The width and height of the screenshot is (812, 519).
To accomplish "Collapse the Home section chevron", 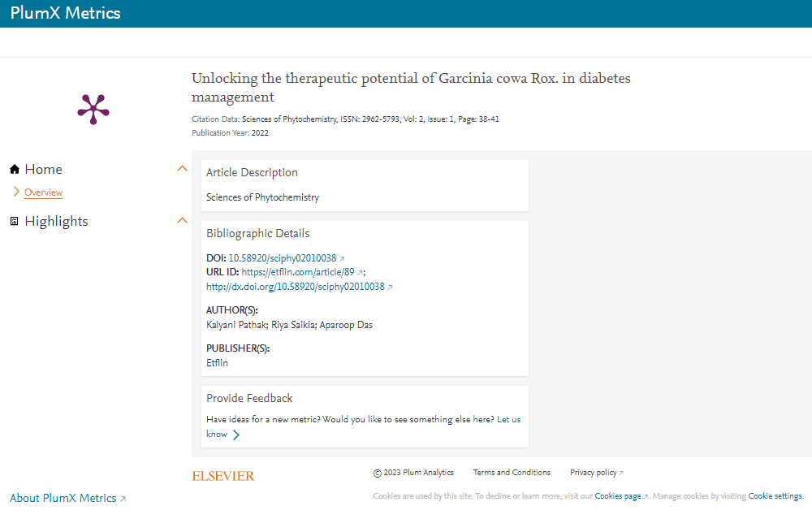I will (x=182, y=168).
